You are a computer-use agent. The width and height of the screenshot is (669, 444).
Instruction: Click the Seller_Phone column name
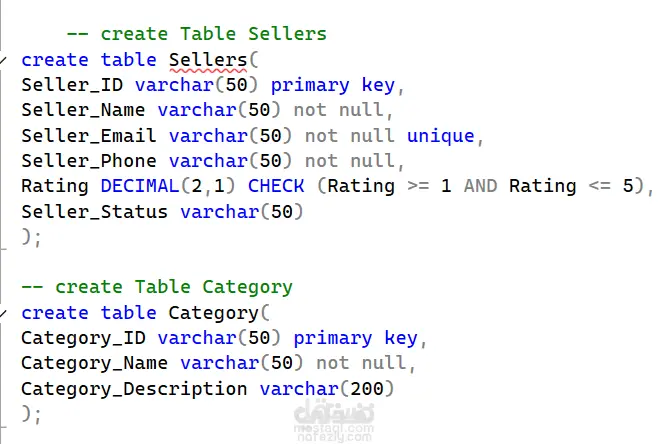(x=89, y=161)
